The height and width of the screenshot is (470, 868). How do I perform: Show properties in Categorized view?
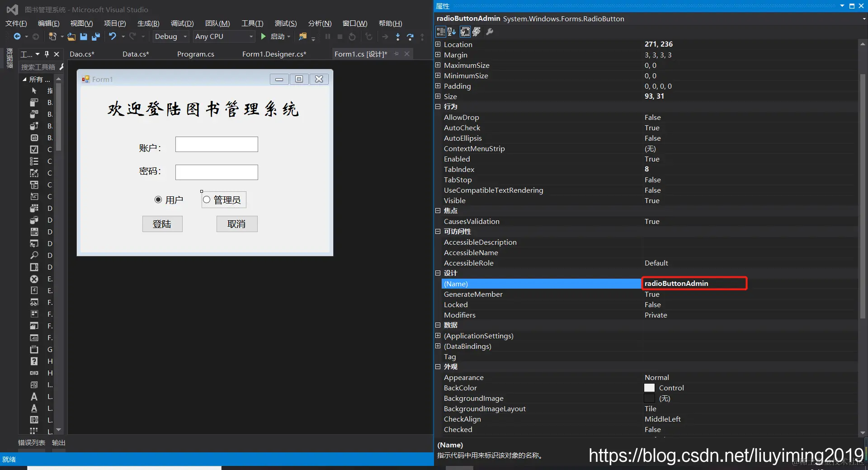click(441, 32)
